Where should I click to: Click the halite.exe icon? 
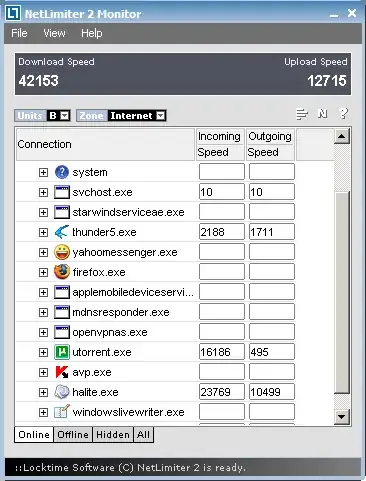pos(62,392)
